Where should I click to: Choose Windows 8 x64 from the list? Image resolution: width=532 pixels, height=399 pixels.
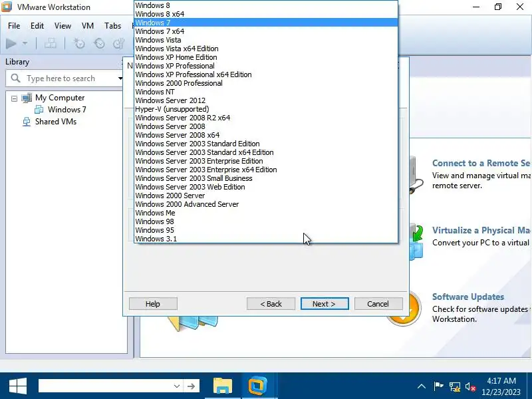click(266, 14)
